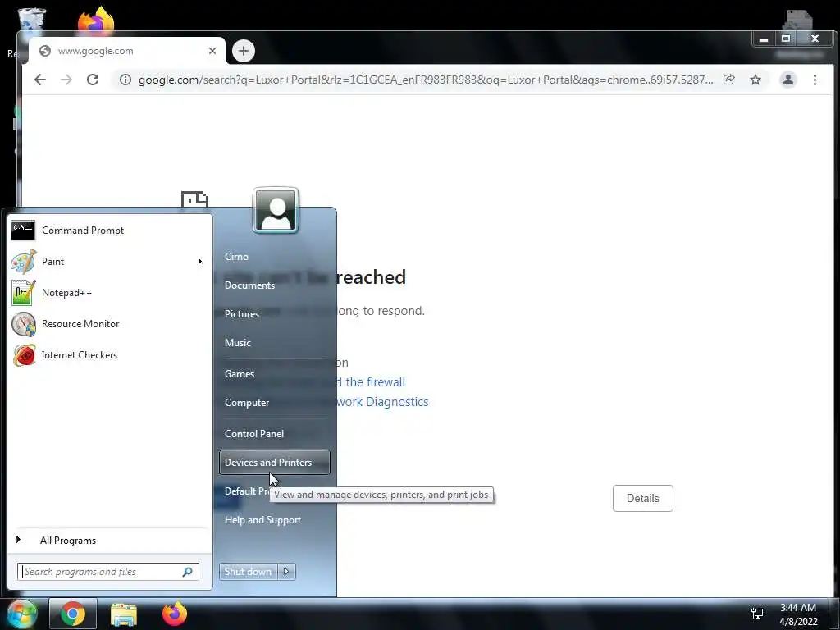This screenshot has width=840, height=630.
Task: Click the Network Diagnostics link
Action: (x=382, y=402)
